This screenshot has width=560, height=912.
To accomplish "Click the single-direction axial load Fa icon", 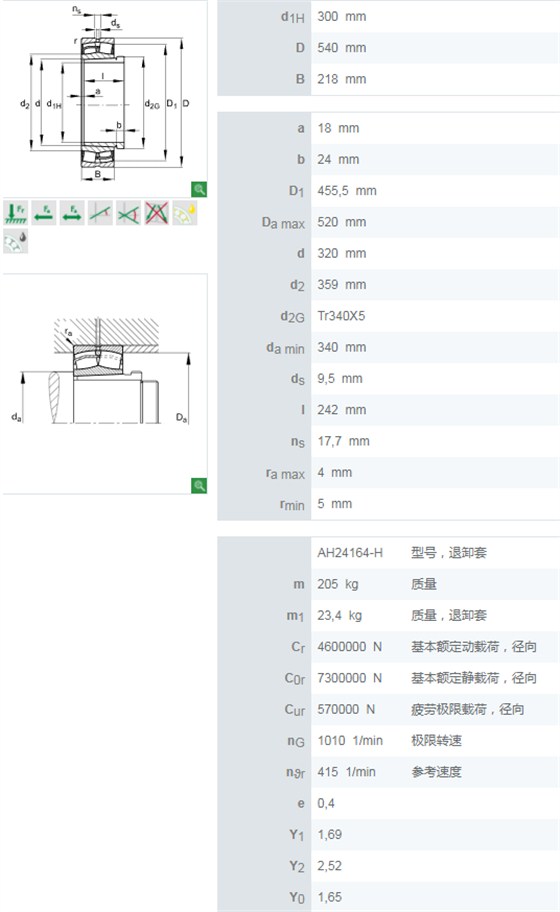I will tap(44, 213).
